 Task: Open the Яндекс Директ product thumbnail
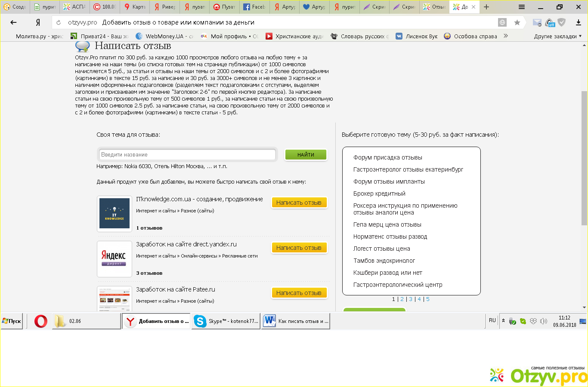coord(115,259)
